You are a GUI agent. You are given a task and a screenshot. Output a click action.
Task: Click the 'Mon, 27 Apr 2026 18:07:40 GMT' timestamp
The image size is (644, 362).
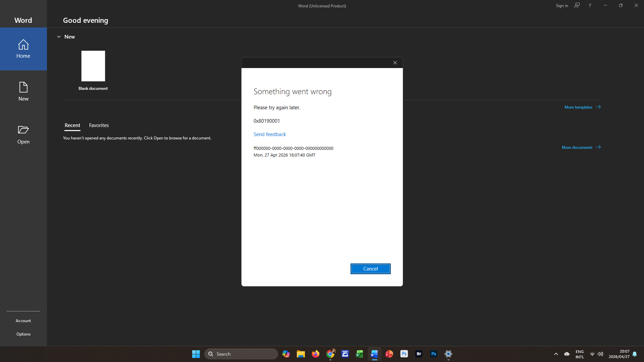pos(284,155)
